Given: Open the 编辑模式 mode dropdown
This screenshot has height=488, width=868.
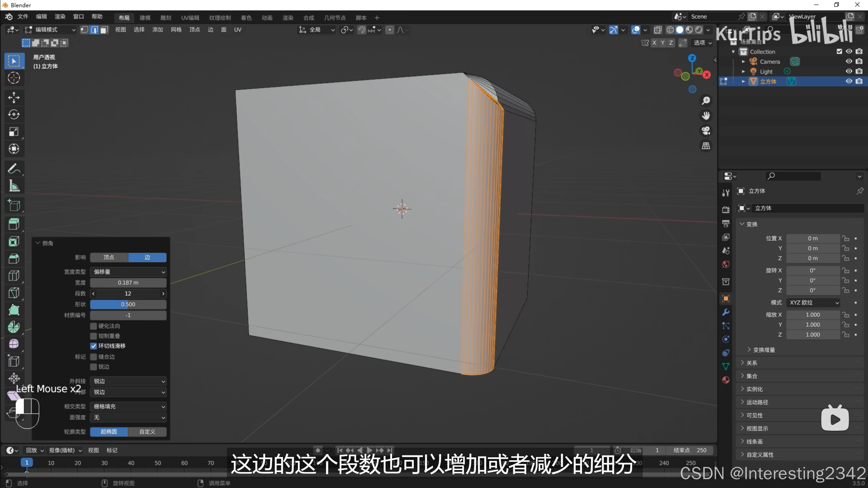Looking at the screenshot, I should [50, 30].
